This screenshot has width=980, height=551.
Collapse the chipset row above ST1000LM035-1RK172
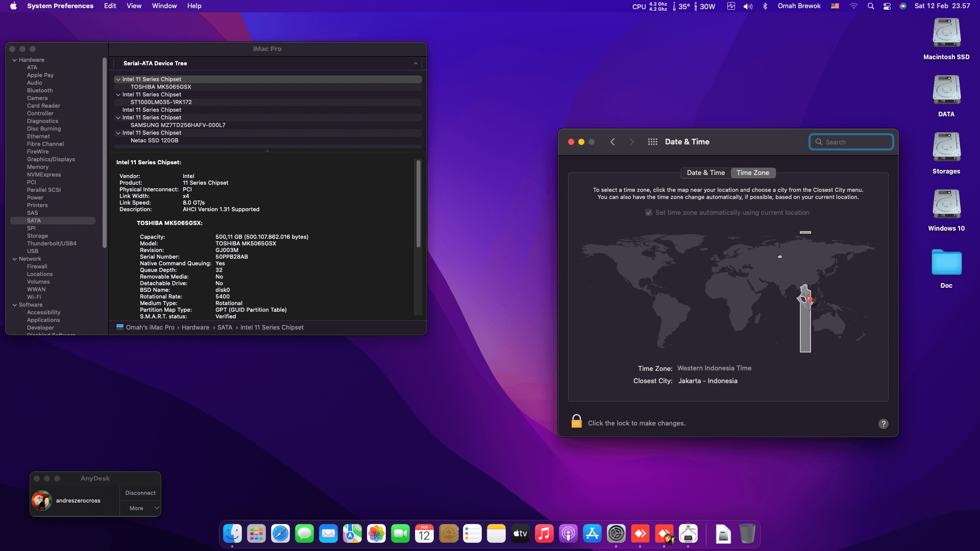point(118,95)
